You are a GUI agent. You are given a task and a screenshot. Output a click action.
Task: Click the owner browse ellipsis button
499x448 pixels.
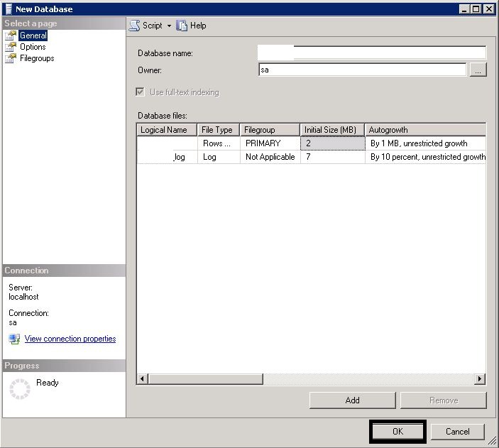478,70
